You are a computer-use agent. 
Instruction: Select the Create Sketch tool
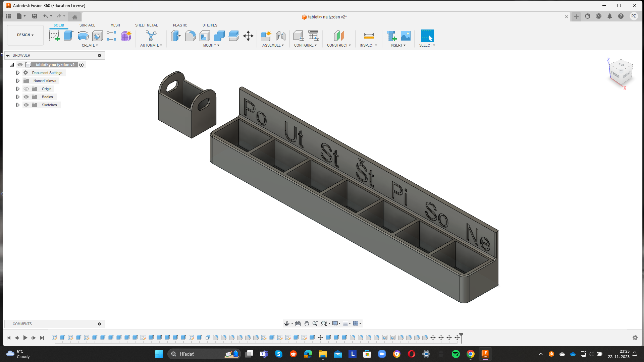[x=54, y=36]
